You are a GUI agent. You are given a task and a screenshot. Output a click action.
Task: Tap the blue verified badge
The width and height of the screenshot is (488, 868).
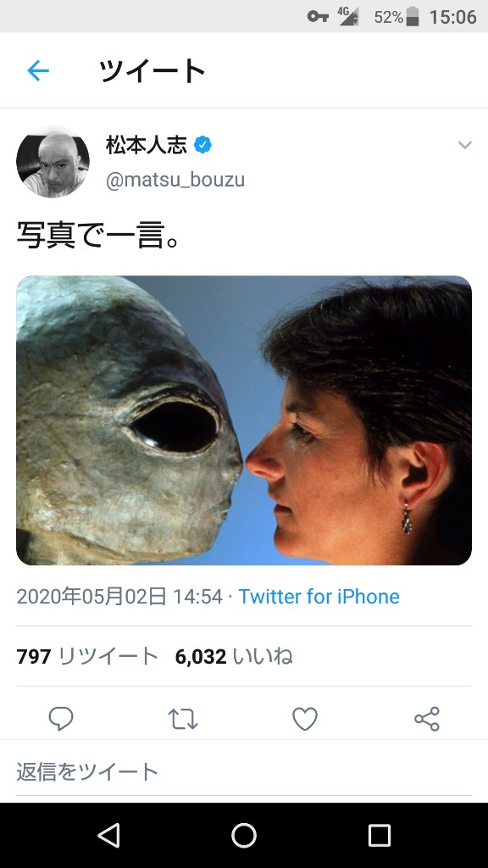(203, 145)
